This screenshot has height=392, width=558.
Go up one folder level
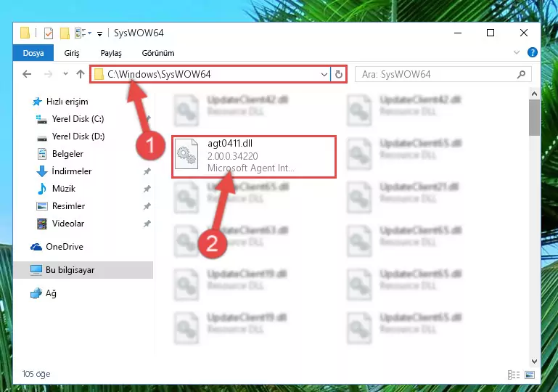click(81, 74)
